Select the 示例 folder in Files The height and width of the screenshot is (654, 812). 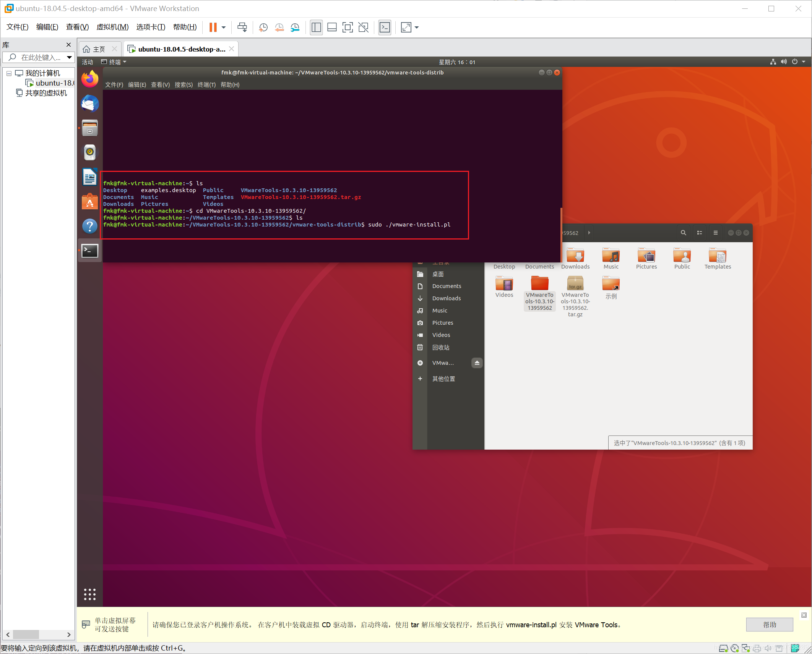(x=611, y=288)
